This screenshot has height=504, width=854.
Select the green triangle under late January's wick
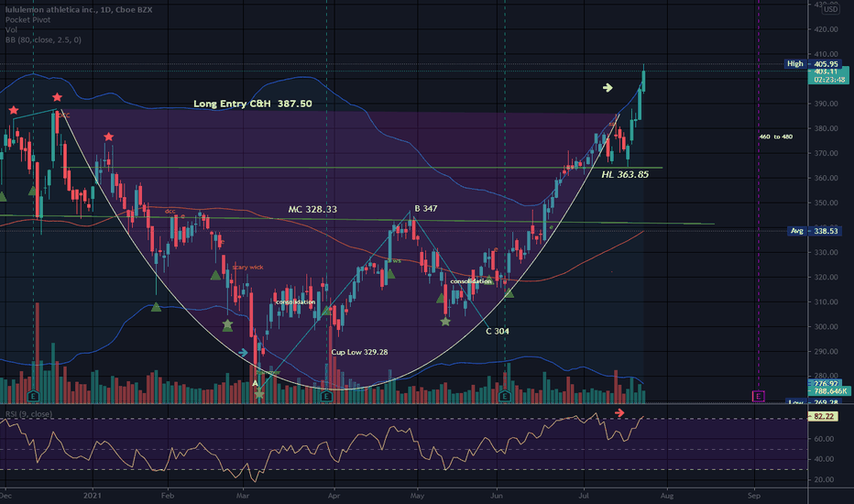coord(156,307)
